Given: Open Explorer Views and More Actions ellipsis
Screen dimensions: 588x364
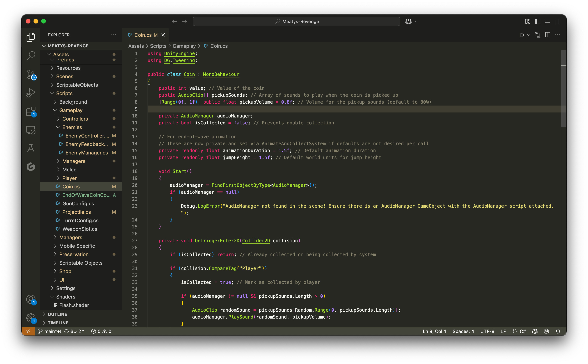Looking at the screenshot, I should [x=114, y=35].
